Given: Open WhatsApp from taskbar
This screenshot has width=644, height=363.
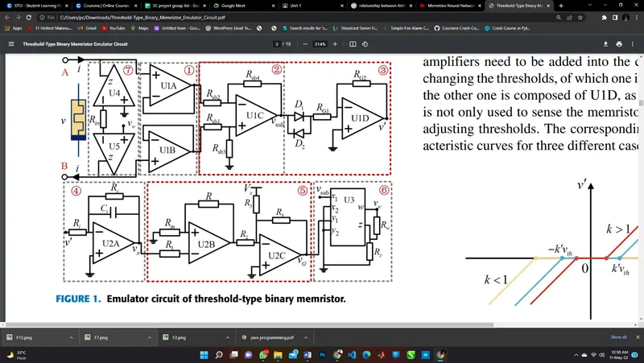Looking at the screenshot, I should (x=263, y=355).
